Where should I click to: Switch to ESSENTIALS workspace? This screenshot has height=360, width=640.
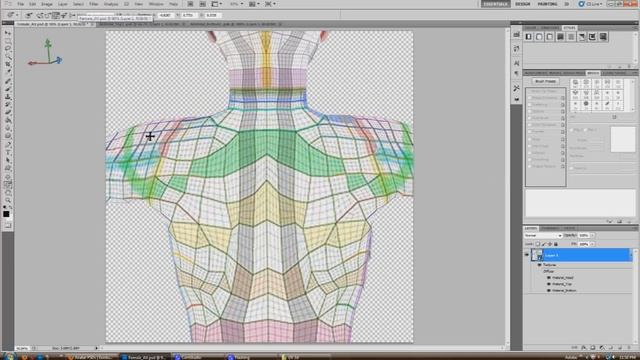pos(496,4)
